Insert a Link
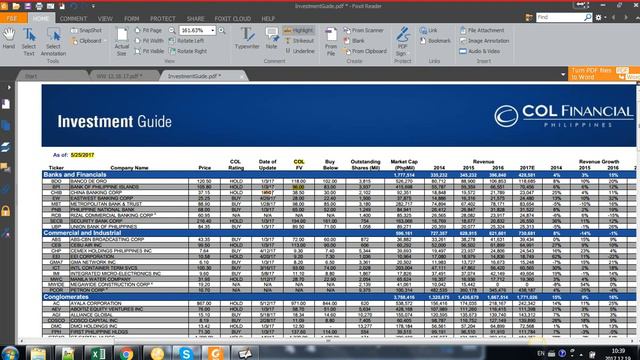Viewport: 640px width, 360px height. (429, 30)
